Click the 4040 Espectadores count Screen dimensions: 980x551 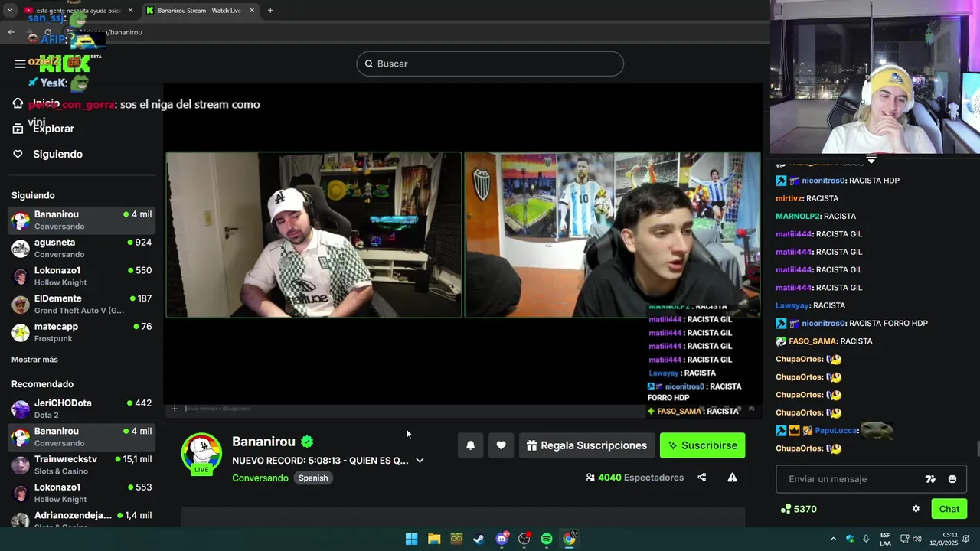point(635,478)
